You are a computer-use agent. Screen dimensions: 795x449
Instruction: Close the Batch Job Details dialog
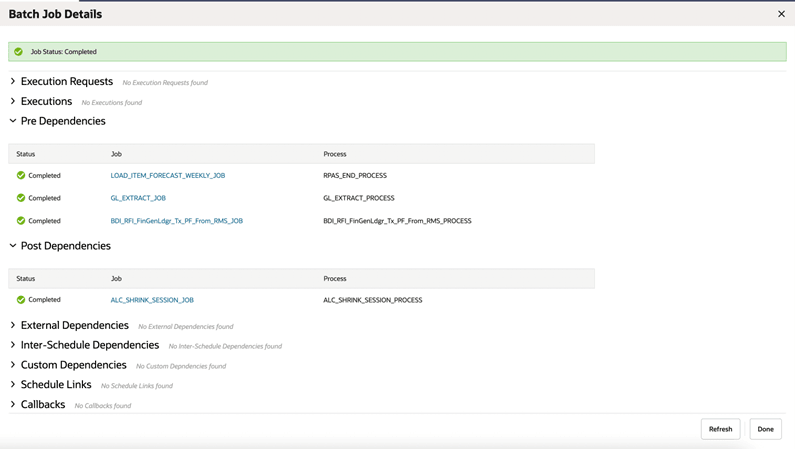pyautogui.click(x=781, y=14)
